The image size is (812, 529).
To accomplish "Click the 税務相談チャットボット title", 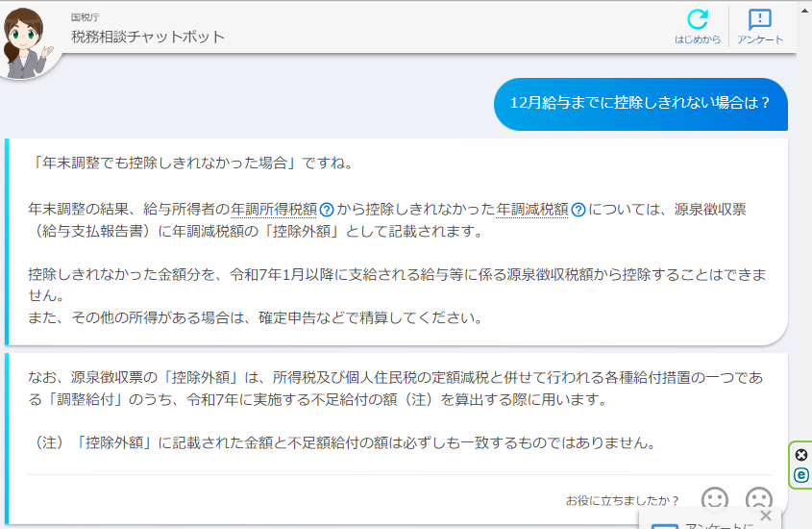I will click(148, 37).
